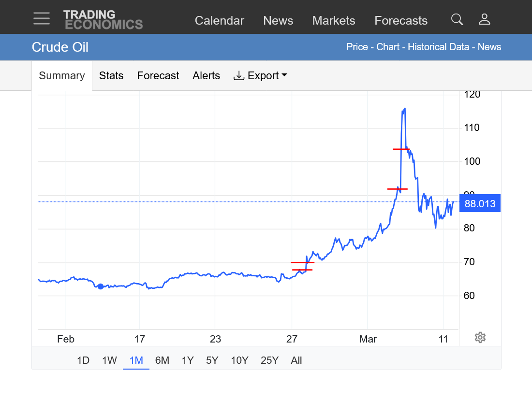
Task: Open the Alerts tab
Action: [x=206, y=76]
